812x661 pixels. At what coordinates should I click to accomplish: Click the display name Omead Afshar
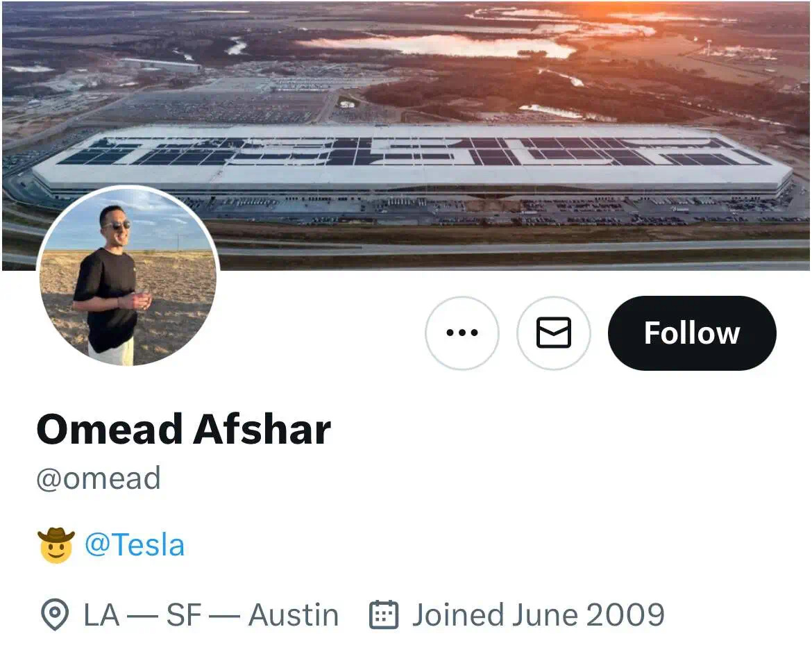tap(183, 430)
